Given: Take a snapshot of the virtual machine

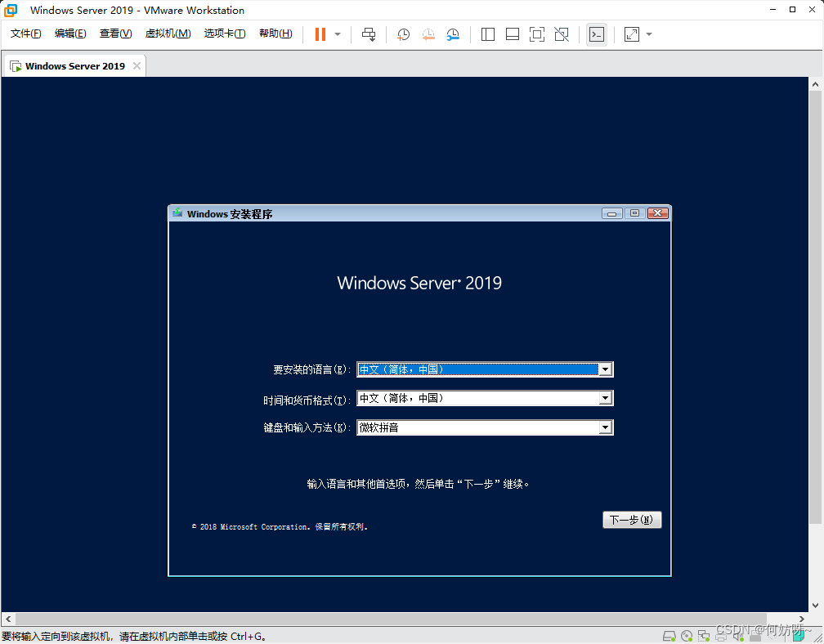Looking at the screenshot, I should click(403, 34).
